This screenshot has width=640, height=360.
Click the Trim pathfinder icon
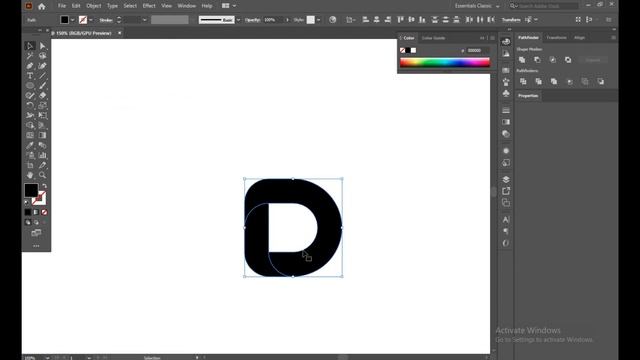click(538, 82)
